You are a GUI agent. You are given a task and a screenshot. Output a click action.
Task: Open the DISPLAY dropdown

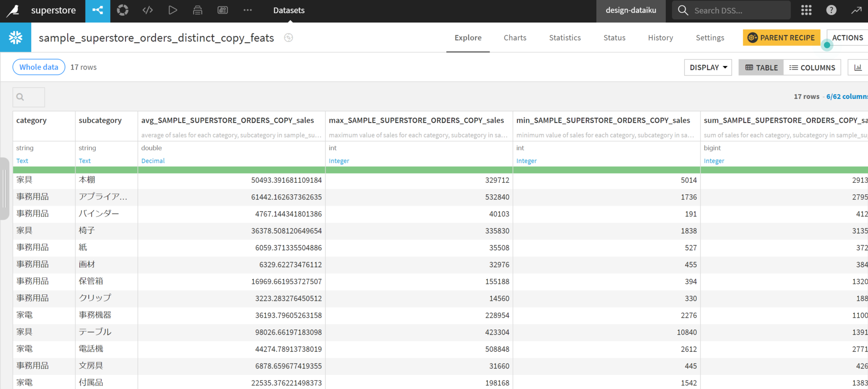pyautogui.click(x=708, y=67)
